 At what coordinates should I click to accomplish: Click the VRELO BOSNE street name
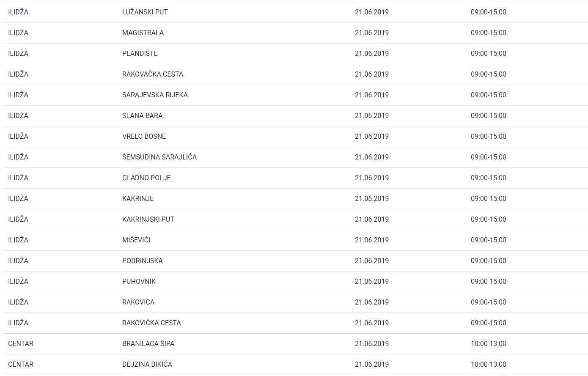point(144,136)
